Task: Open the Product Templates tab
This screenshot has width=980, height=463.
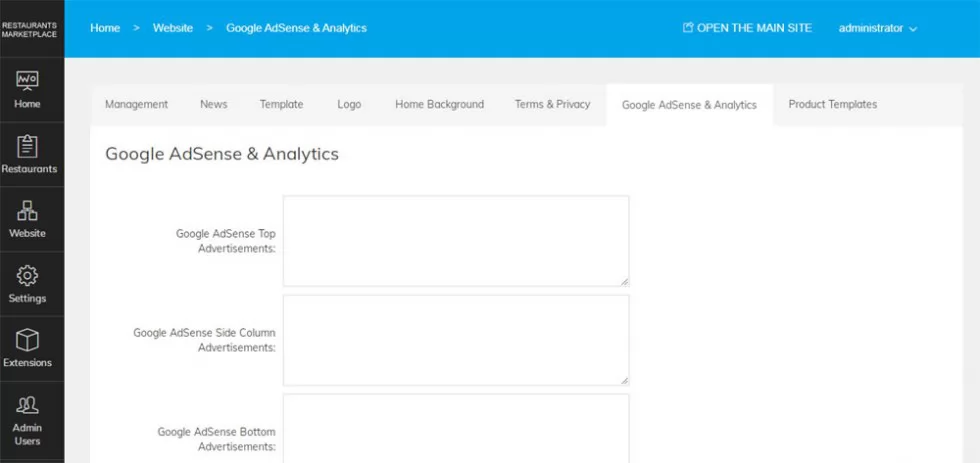Action: click(832, 104)
